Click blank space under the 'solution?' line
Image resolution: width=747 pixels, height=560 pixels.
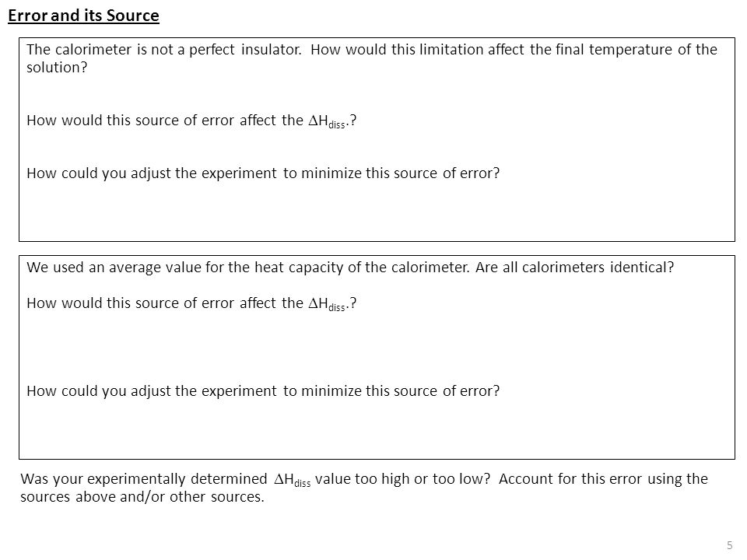tap(377, 93)
